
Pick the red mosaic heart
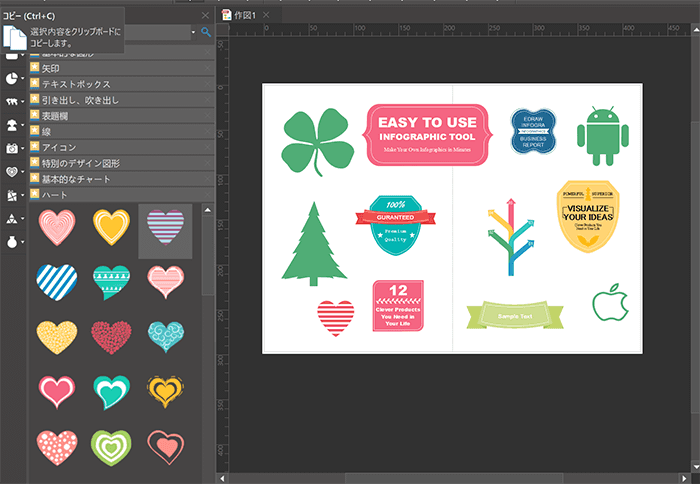(x=111, y=337)
